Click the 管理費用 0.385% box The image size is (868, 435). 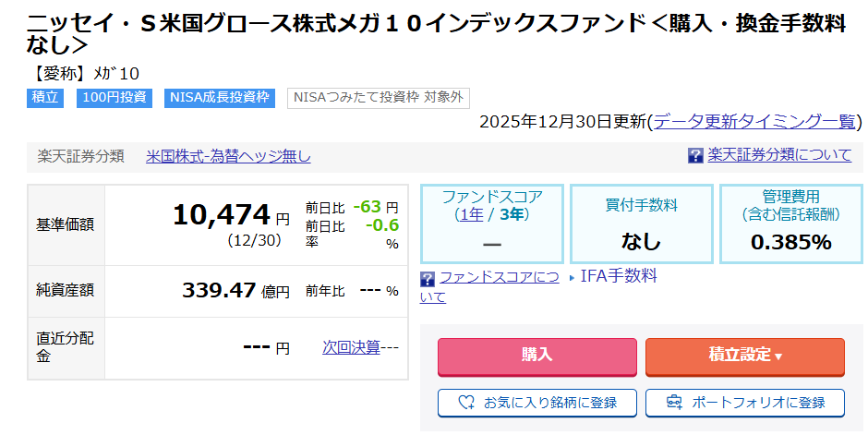[x=790, y=224]
